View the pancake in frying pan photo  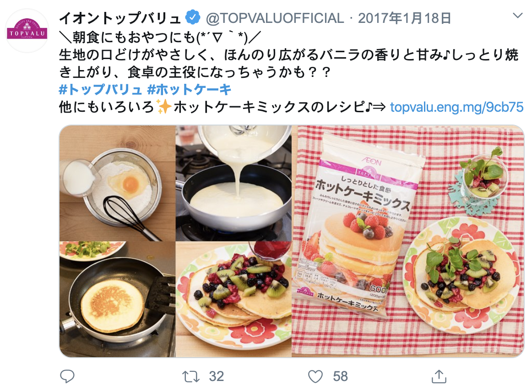tap(117, 299)
